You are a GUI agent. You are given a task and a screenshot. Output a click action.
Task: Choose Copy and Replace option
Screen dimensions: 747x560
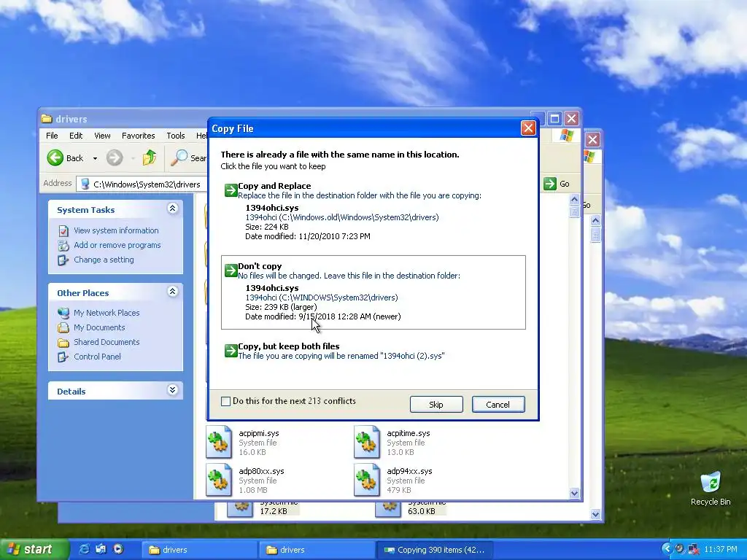(x=374, y=211)
